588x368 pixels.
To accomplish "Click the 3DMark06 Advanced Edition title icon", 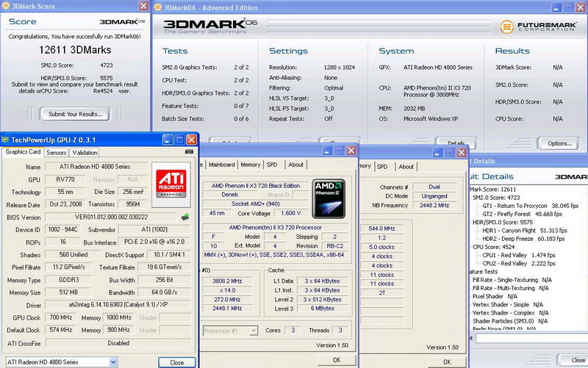I will [158, 7].
